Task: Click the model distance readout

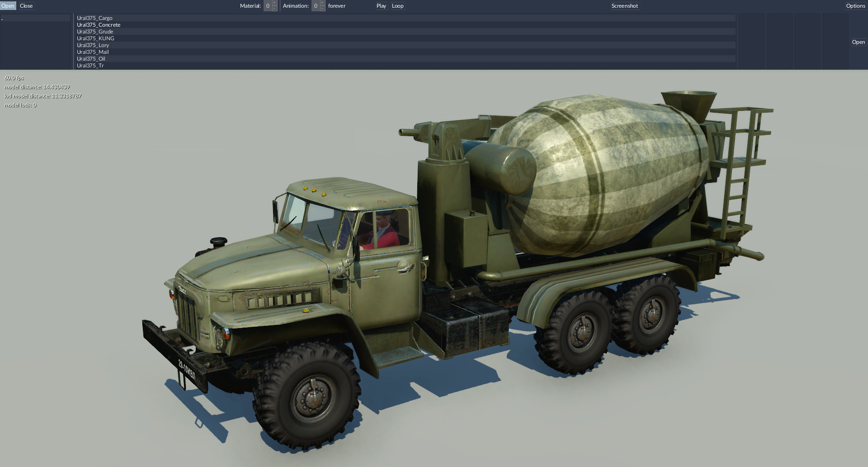Action: pos(37,87)
